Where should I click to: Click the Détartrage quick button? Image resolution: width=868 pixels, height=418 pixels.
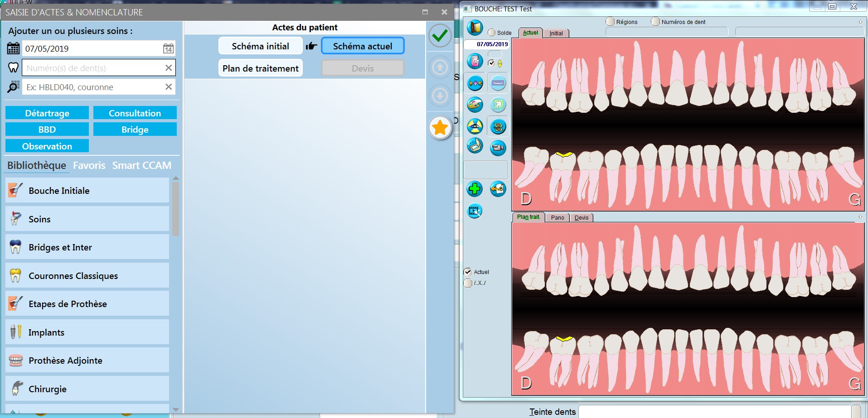click(47, 113)
